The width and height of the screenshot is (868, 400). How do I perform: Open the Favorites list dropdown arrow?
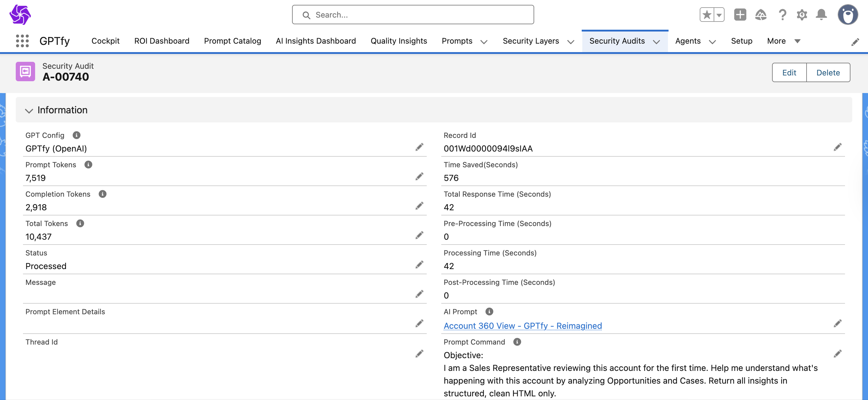[719, 15]
